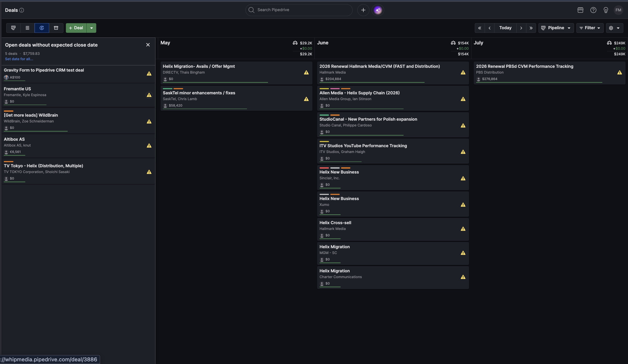
Task: Click warning icon on Fremantle US deal
Action: [x=149, y=95]
